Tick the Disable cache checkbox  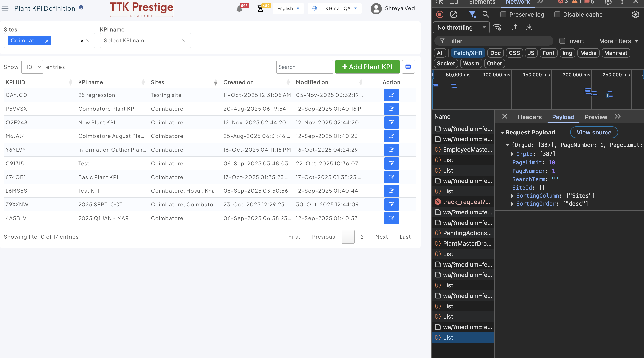(x=557, y=14)
